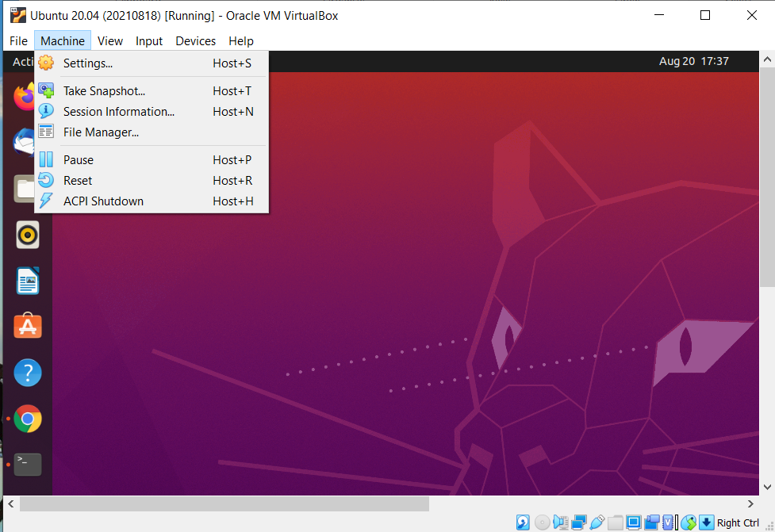Open Thunderbird mail from the dock
Viewport: 775px width, 532px height.
pos(24,142)
